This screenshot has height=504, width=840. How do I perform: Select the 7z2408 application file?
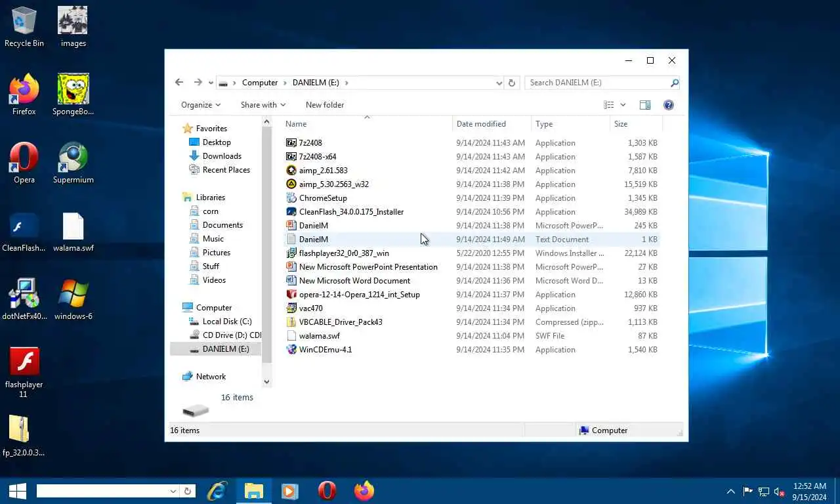(310, 143)
